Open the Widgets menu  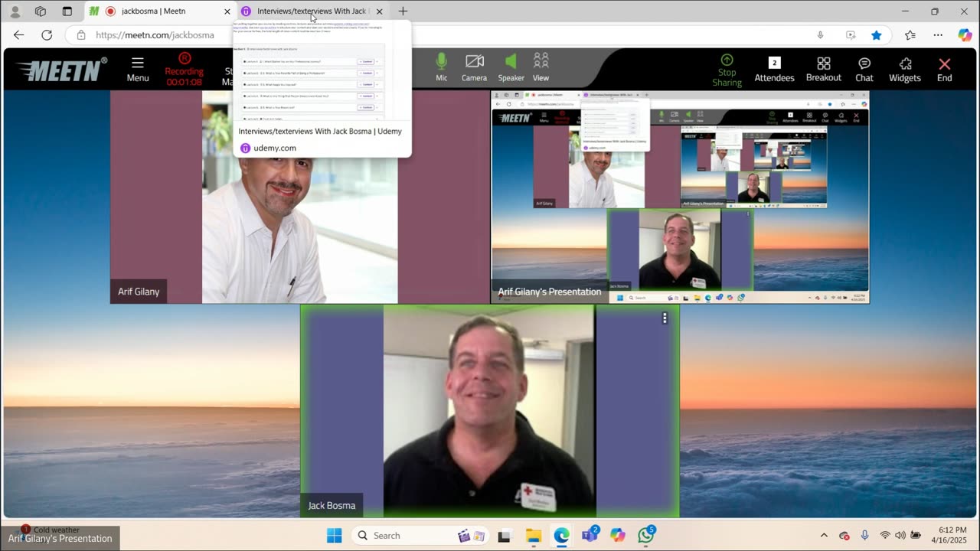click(905, 69)
